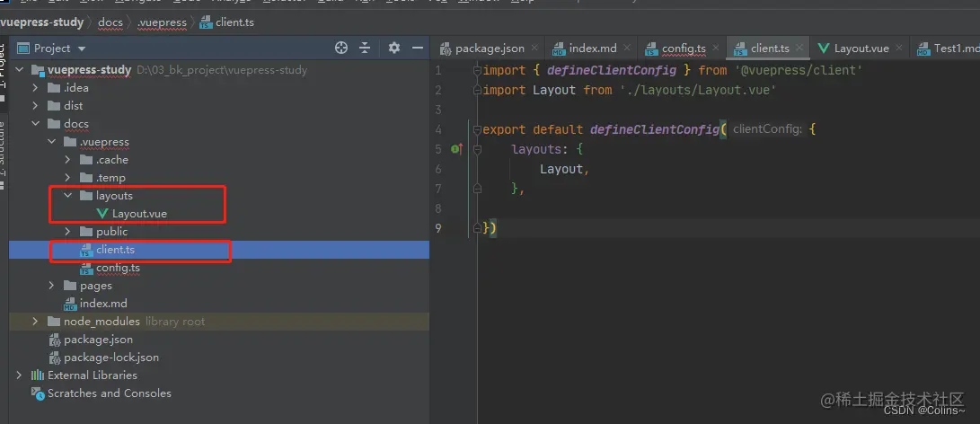This screenshot has width=980, height=424.
Task: Select index.md in project tree
Action: coord(103,304)
